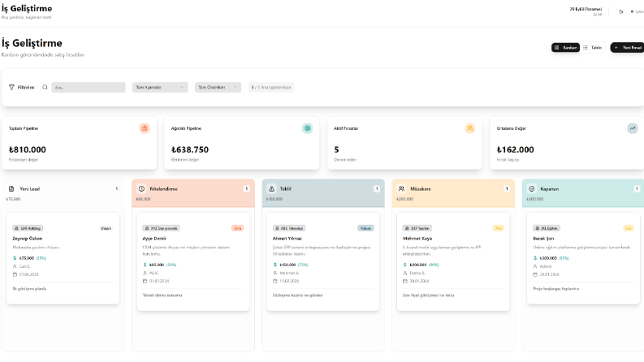The width and height of the screenshot is (644, 362).
Task: Open the Tüm Aşamalar dropdown
Action: (x=160, y=88)
